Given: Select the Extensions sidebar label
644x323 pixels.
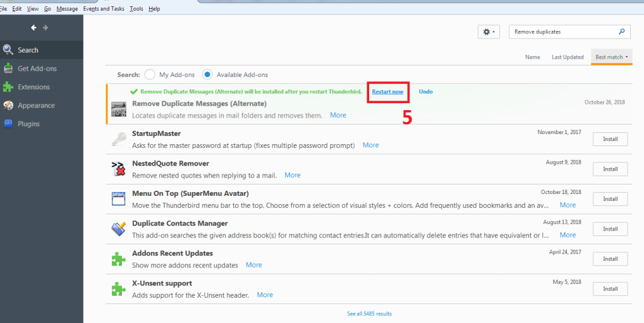Looking at the screenshot, I should pos(34,87).
